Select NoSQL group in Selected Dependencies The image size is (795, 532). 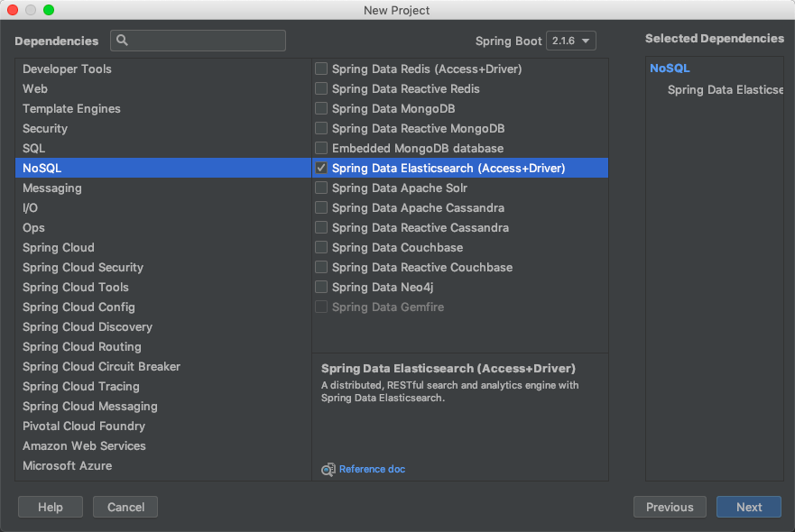pos(670,69)
